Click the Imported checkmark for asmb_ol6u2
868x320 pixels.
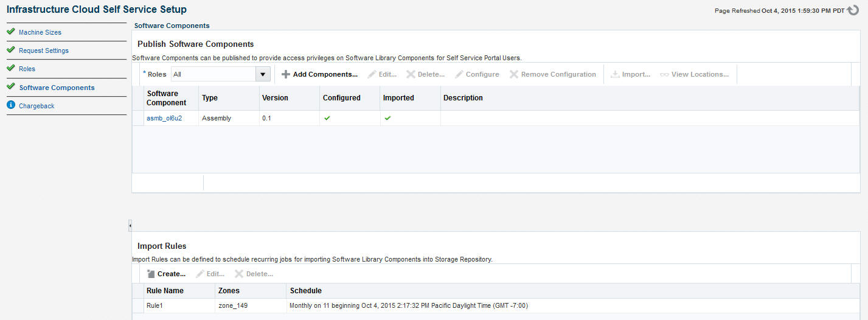coord(387,118)
